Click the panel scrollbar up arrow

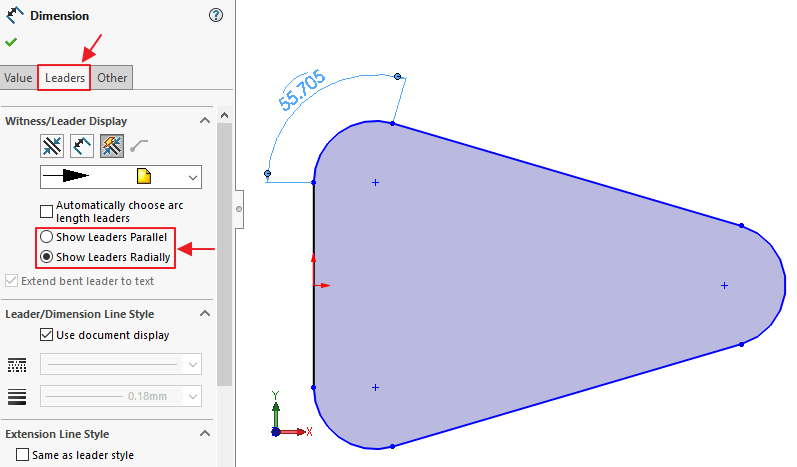pos(225,115)
